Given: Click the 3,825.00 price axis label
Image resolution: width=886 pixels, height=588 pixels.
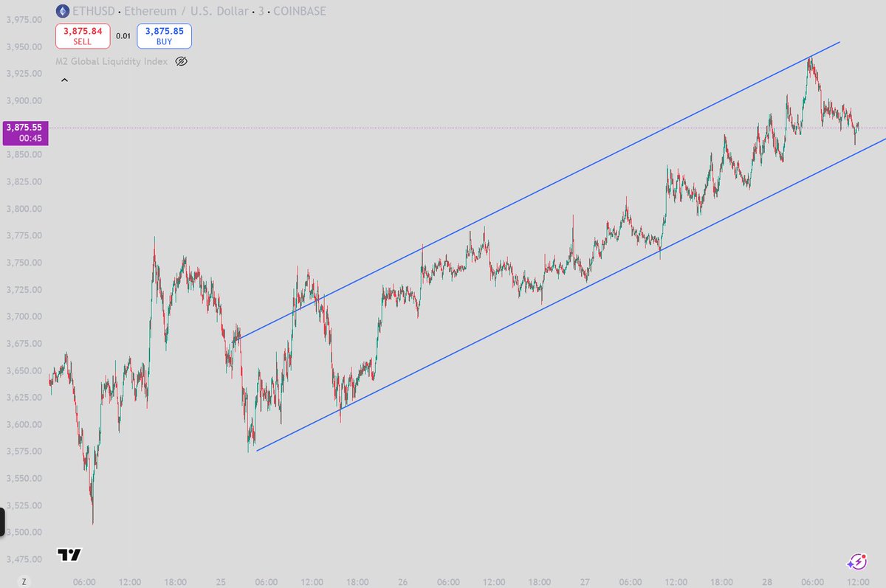Looking at the screenshot, I should pos(24,181).
